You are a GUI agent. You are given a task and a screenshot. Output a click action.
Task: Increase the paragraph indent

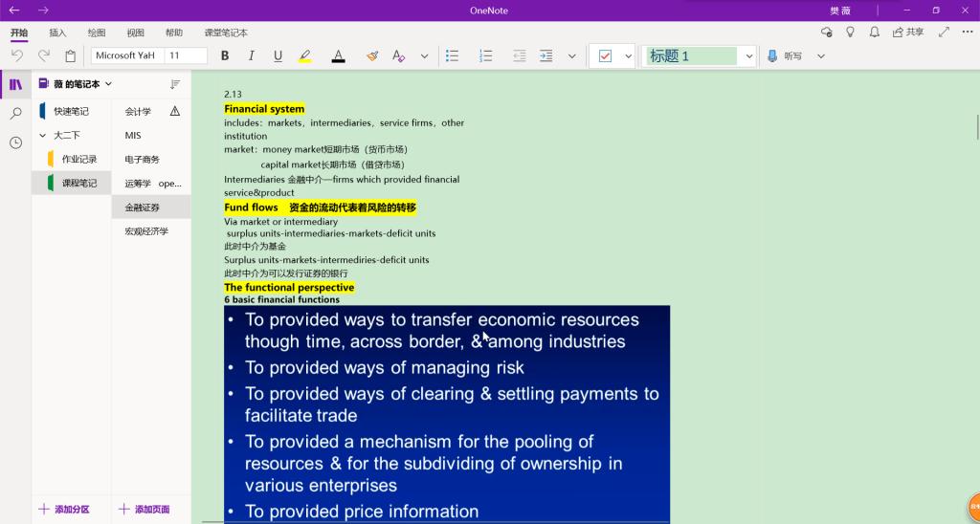[546, 56]
